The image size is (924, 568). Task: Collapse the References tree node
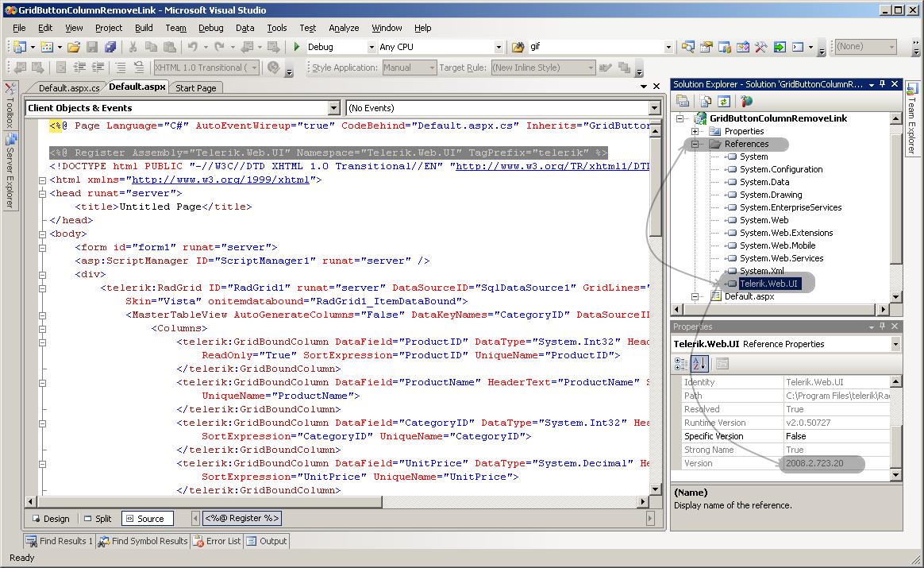click(695, 144)
